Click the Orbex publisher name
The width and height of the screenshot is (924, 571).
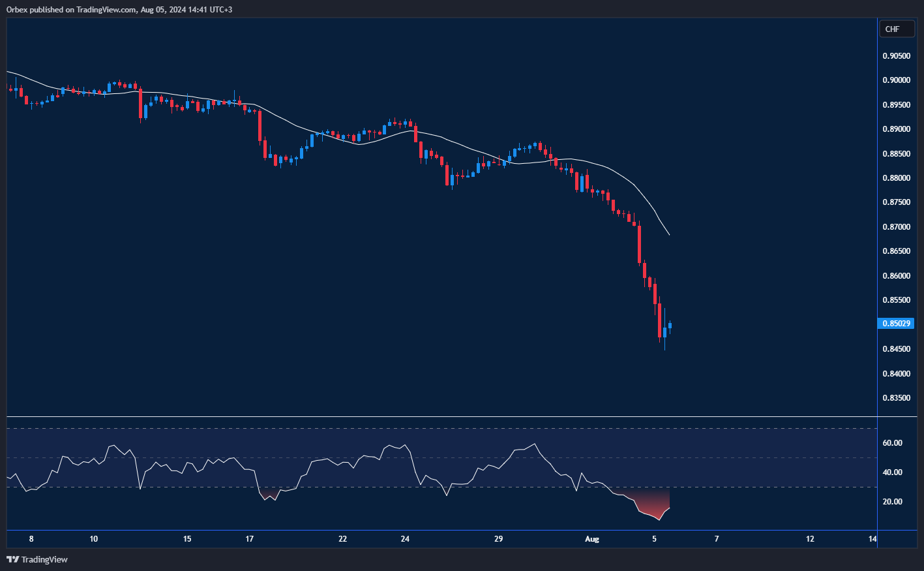[x=16, y=9]
